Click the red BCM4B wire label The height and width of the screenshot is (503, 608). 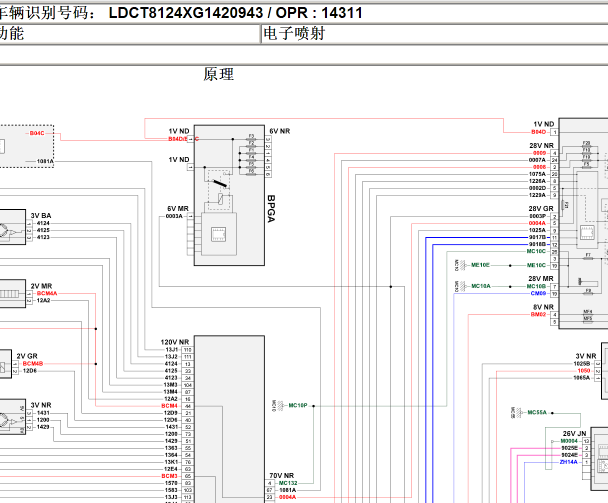[x=33, y=363]
